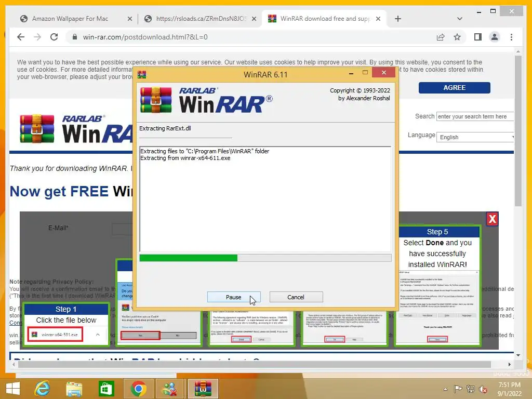Minimize the WinRAR 6.11 dialog
Viewport: 532px width, 399px height.
click(351, 73)
